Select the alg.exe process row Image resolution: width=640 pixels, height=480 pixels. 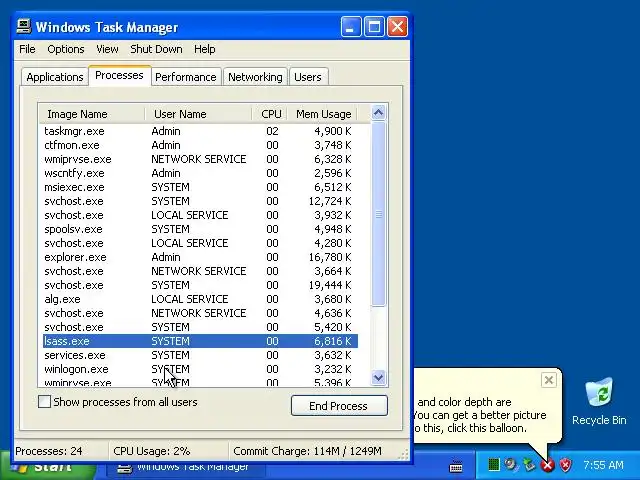click(200, 299)
